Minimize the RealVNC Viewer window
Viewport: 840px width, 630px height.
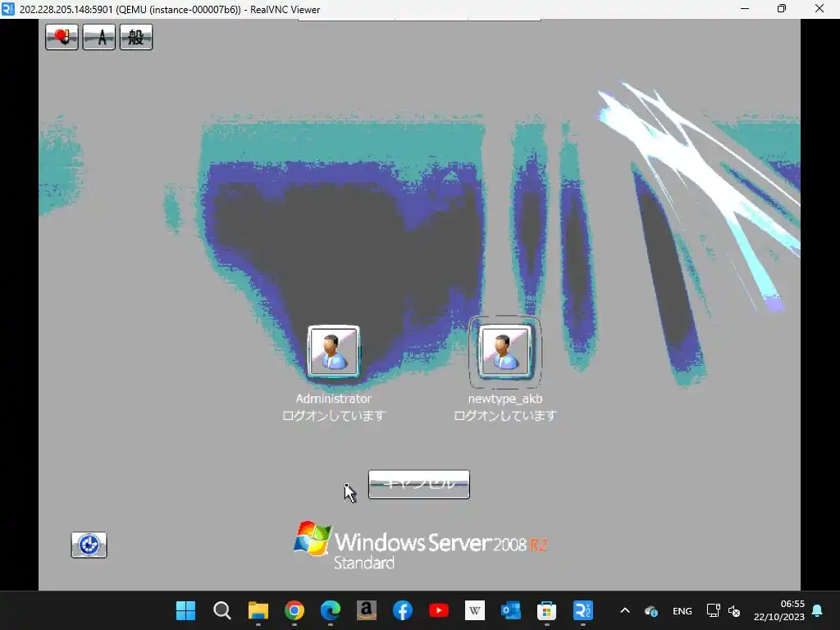tap(745, 8)
